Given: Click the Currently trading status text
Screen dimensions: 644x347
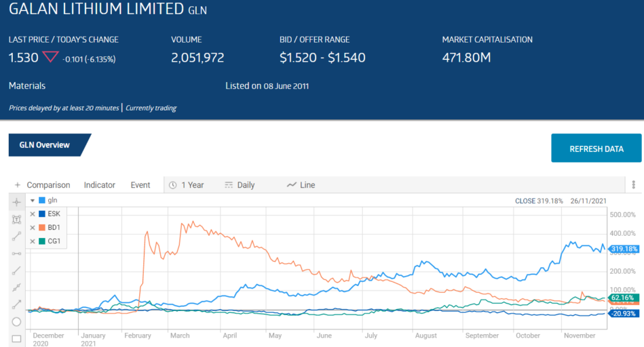Looking at the screenshot, I should coord(151,108).
